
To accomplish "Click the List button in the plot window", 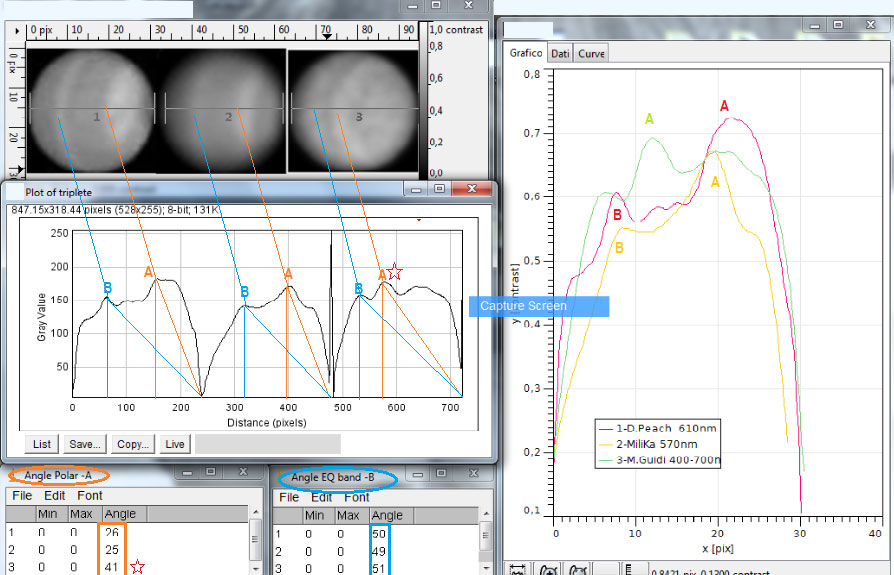I will 42,444.
